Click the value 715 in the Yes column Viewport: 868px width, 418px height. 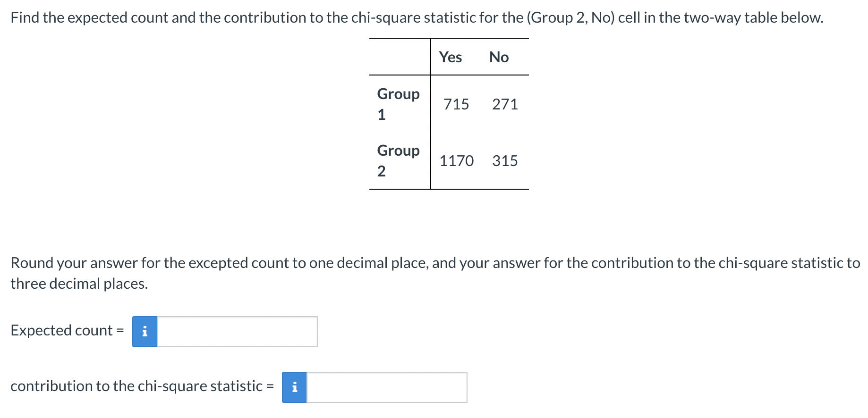tap(455, 104)
